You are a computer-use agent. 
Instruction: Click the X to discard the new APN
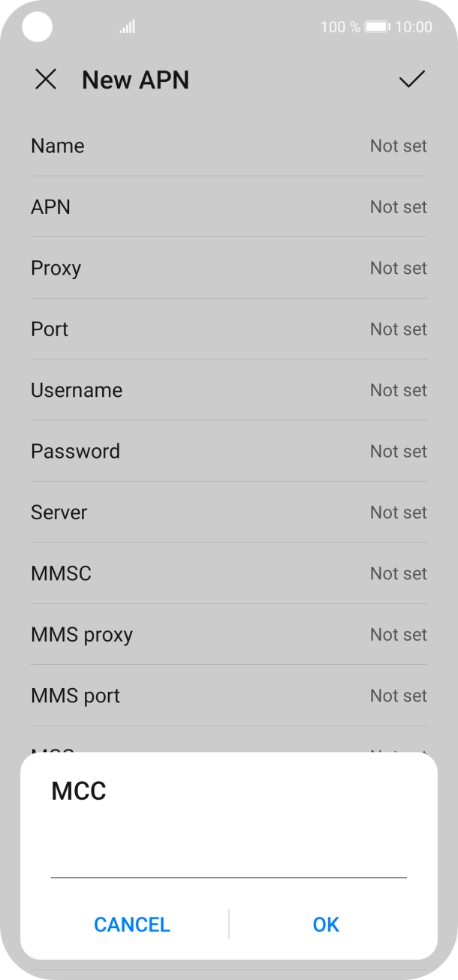click(46, 80)
